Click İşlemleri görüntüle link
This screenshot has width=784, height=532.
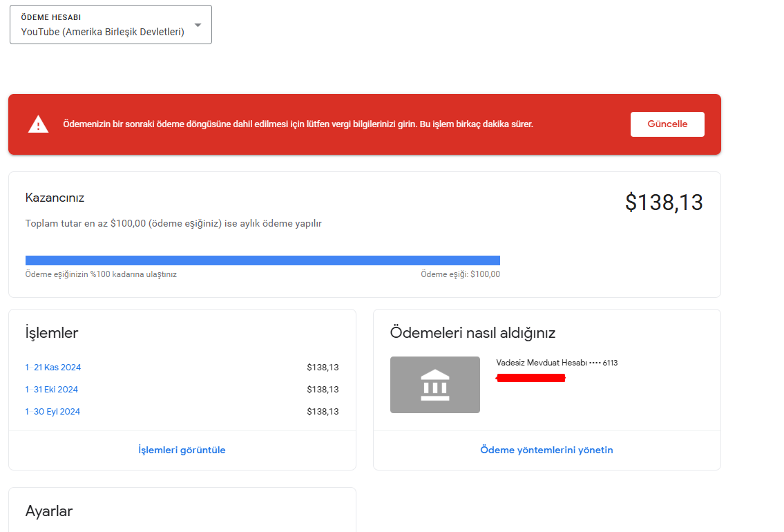coord(182,450)
